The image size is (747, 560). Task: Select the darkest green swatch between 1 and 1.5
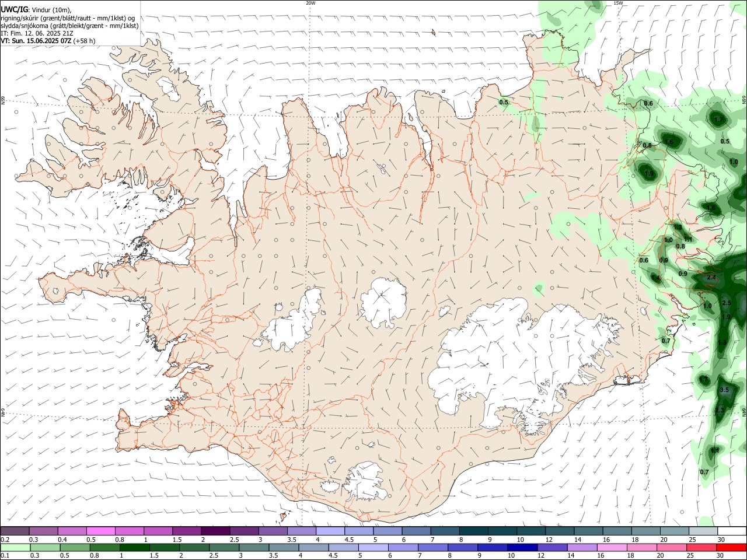coord(135,547)
